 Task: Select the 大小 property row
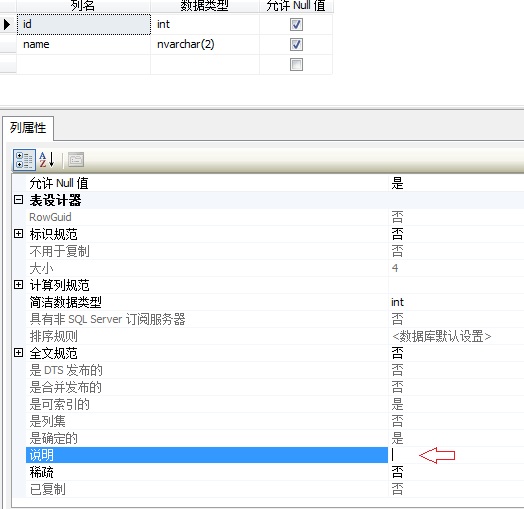pos(275,268)
